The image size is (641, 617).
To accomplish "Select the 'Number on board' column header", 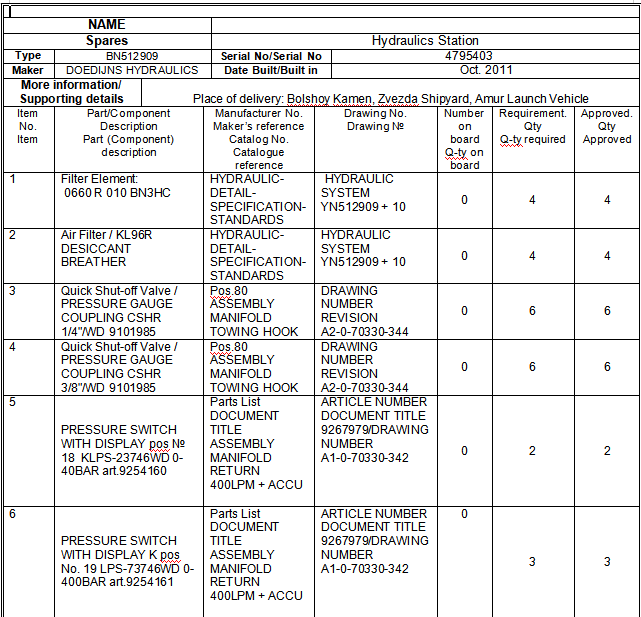I will pos(464,139).
